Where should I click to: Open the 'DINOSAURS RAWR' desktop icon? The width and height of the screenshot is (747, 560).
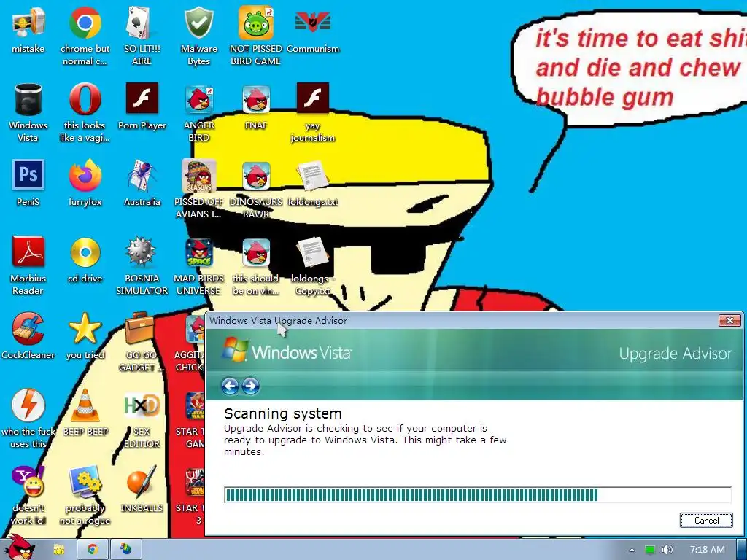(x=256, y=176)
